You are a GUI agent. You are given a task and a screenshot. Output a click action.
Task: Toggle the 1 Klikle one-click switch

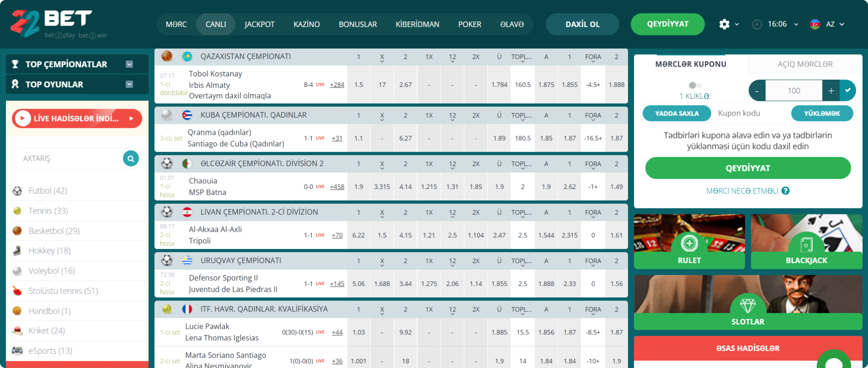point(695,85)
